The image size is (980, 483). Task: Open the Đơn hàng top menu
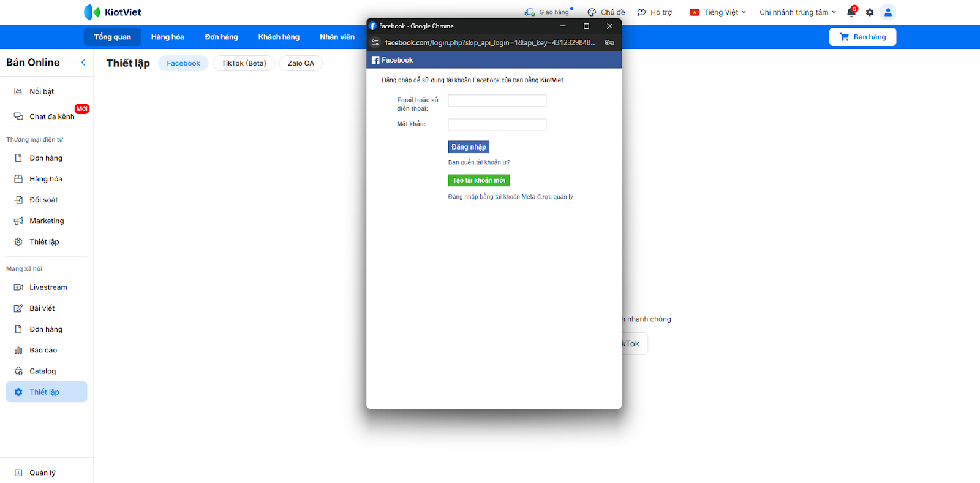point(221,37)
